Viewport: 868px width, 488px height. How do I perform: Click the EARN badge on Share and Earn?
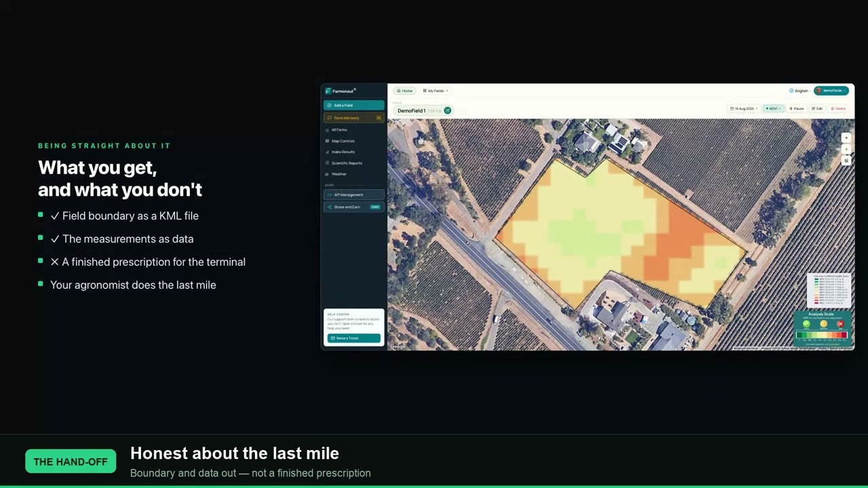pos(375,207)
